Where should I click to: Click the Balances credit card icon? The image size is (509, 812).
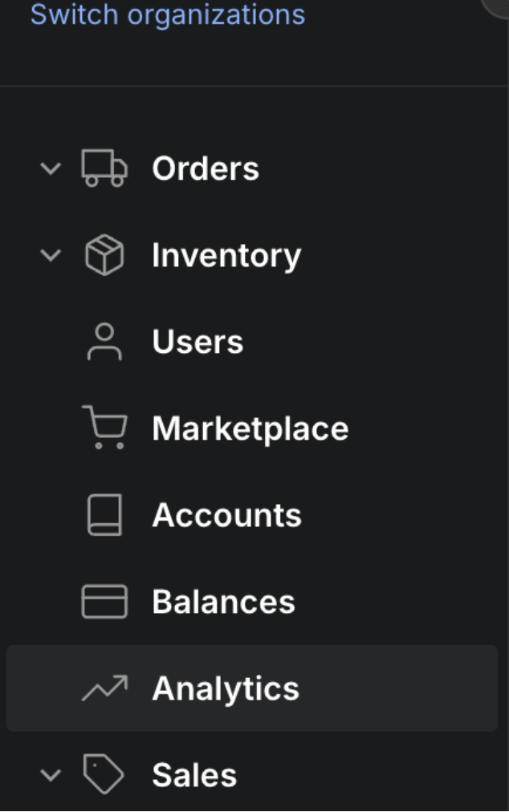[104, 602]
